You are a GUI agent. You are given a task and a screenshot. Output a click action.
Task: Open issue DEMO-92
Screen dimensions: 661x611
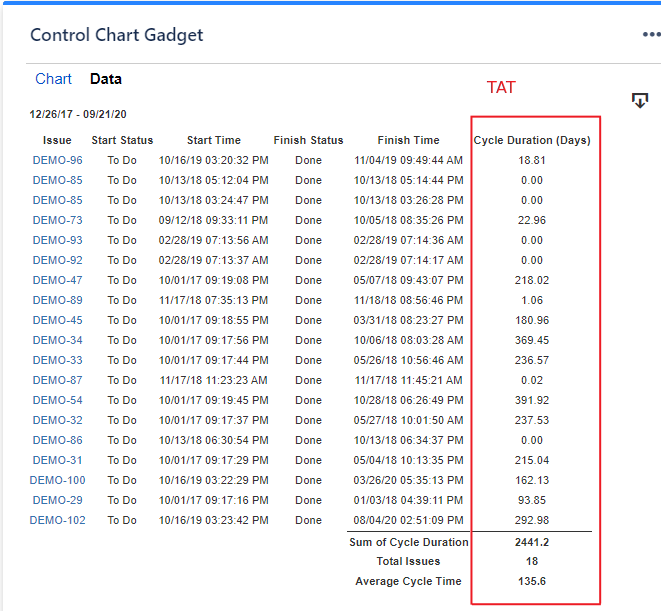point(57,260)
